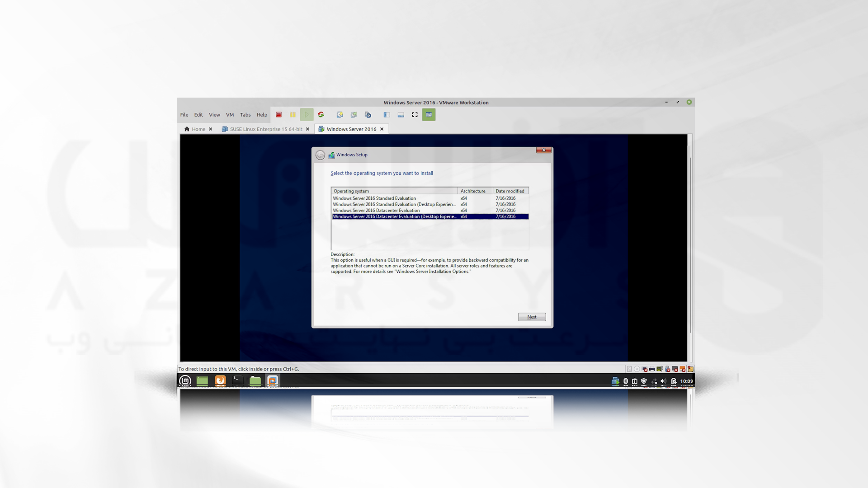
Task: Click the shield security tray icon
Action: click(644, 381)
